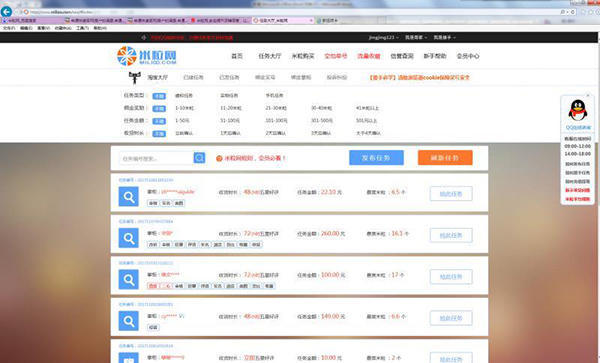Screen dimensions: 600x363
Task: Click the magnifier icon of the first task
Action: click(129, 197)
